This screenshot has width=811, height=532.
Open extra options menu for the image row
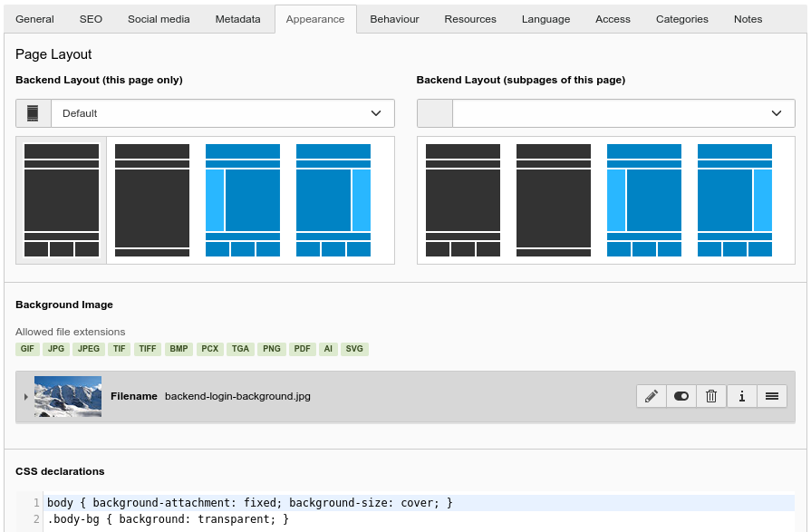click(772, 396)
